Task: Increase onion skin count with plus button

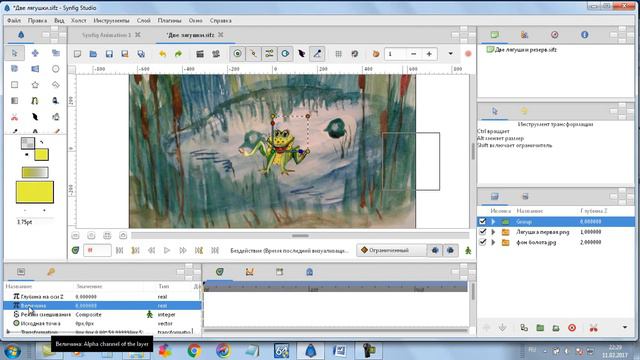Action: 429,54
